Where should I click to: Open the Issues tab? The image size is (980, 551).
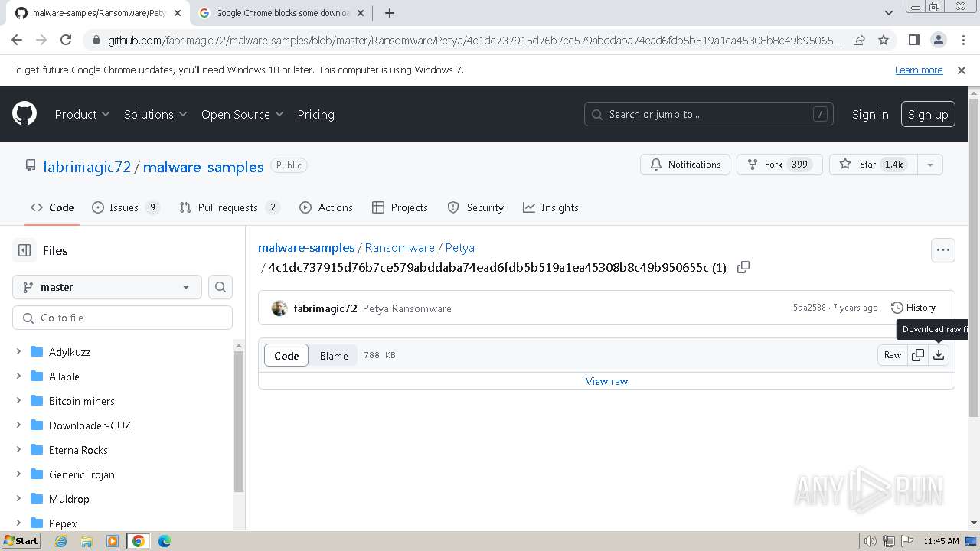click(x=126, y=207)
